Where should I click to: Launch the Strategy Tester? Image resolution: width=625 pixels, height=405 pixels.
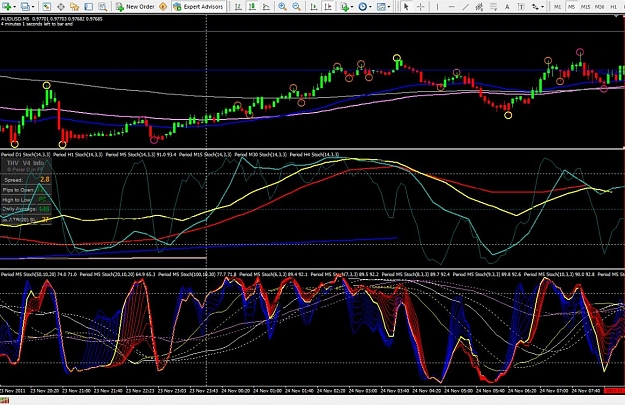[x=102, y=6]
